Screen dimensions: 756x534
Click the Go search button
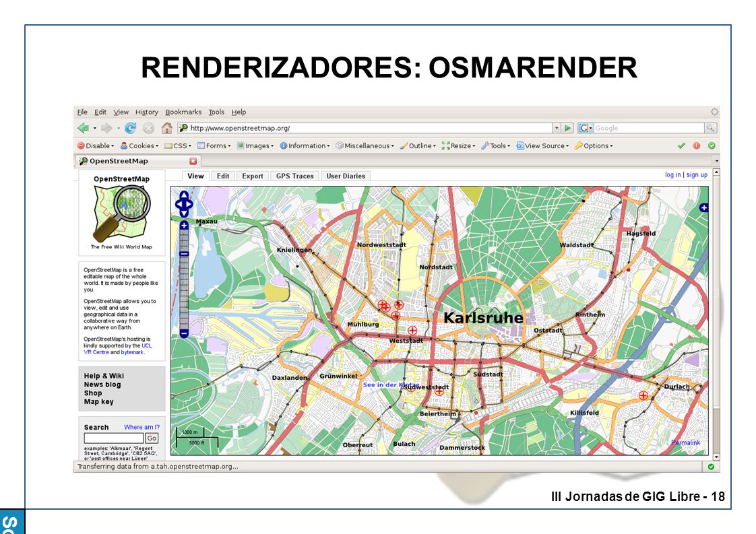pyautogui.click(x=152, y=438)
